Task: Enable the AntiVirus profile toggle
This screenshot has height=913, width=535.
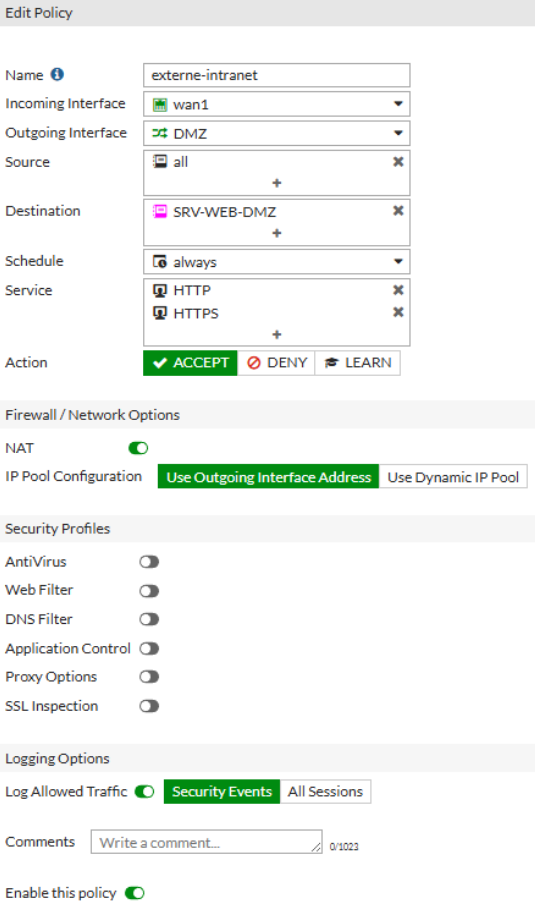Action: 149,562
